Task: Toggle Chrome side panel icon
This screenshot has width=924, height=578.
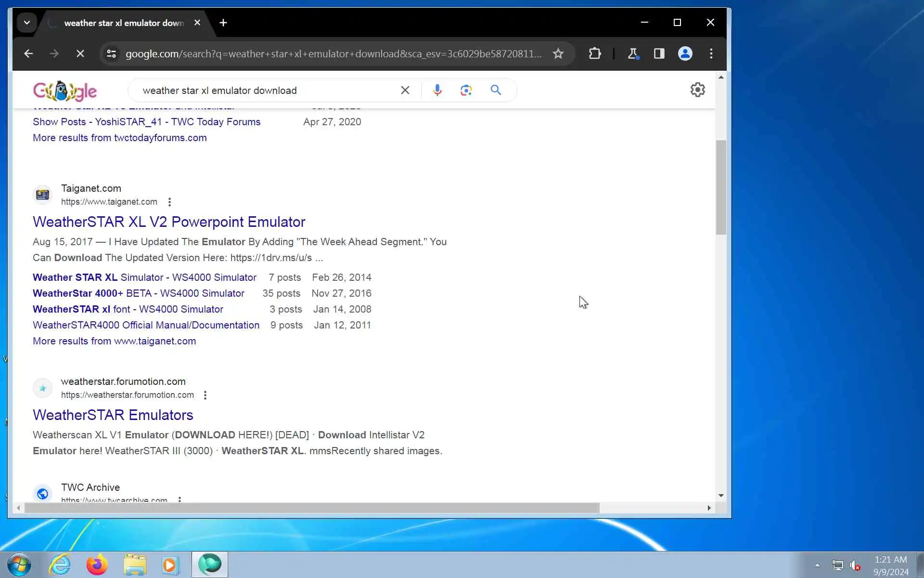Action: click(x=659, y=53)
